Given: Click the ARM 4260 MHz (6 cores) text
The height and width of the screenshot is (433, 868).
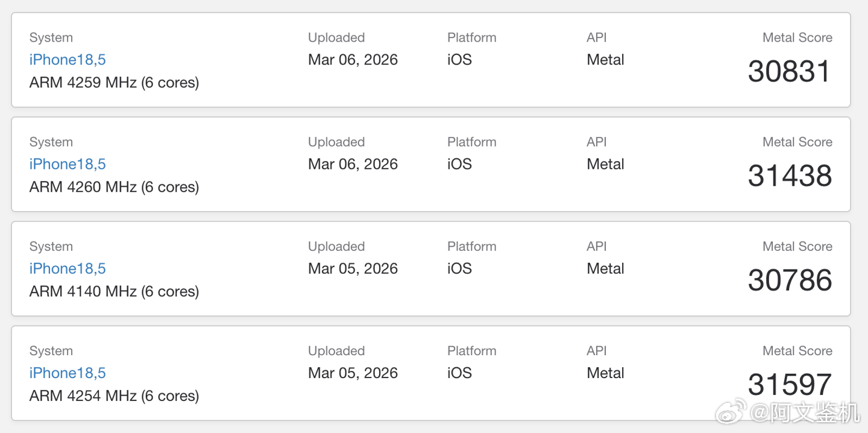Looking at the screenshot, I should [x=114, y=187].
